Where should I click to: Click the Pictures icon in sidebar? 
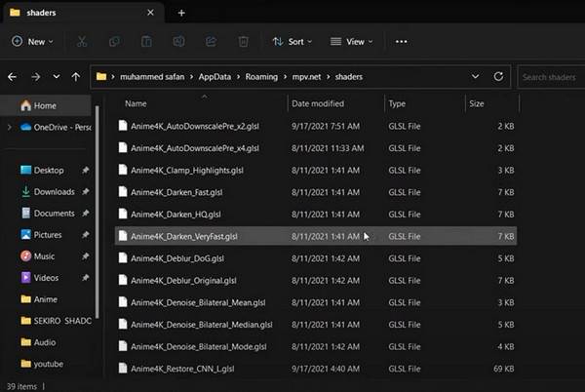tap(25, 235)
